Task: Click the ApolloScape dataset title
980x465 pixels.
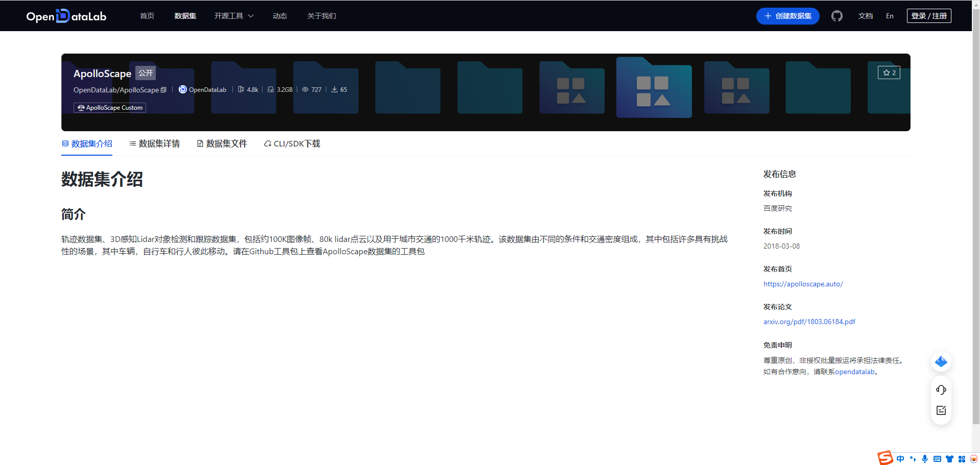Action: coord(102,74)
